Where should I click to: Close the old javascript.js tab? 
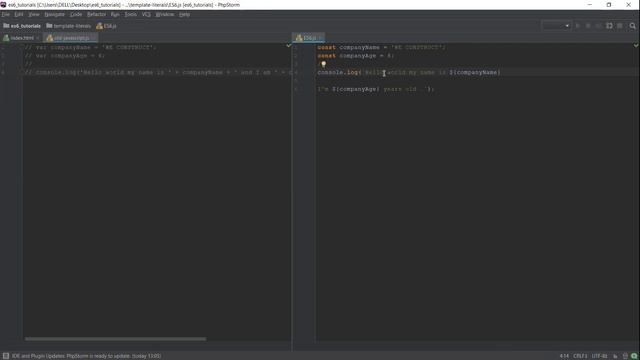click(x=93, y=38)
